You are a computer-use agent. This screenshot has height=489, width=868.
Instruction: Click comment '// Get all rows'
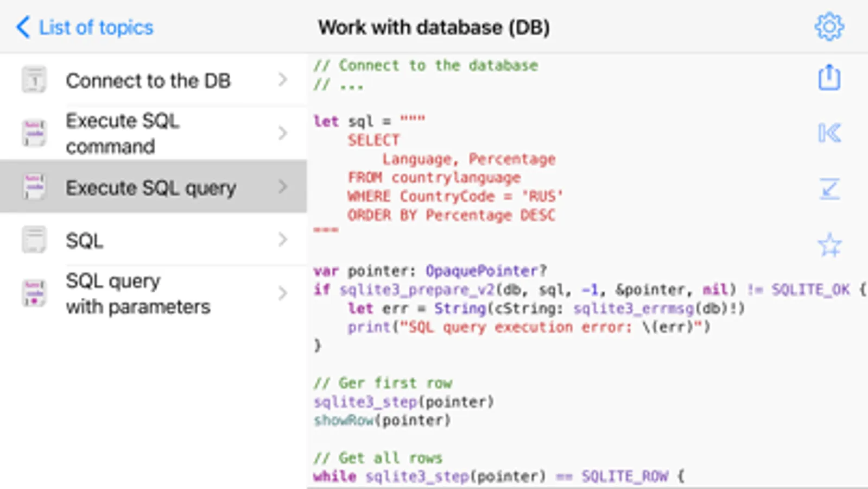(x=378, y=458)
